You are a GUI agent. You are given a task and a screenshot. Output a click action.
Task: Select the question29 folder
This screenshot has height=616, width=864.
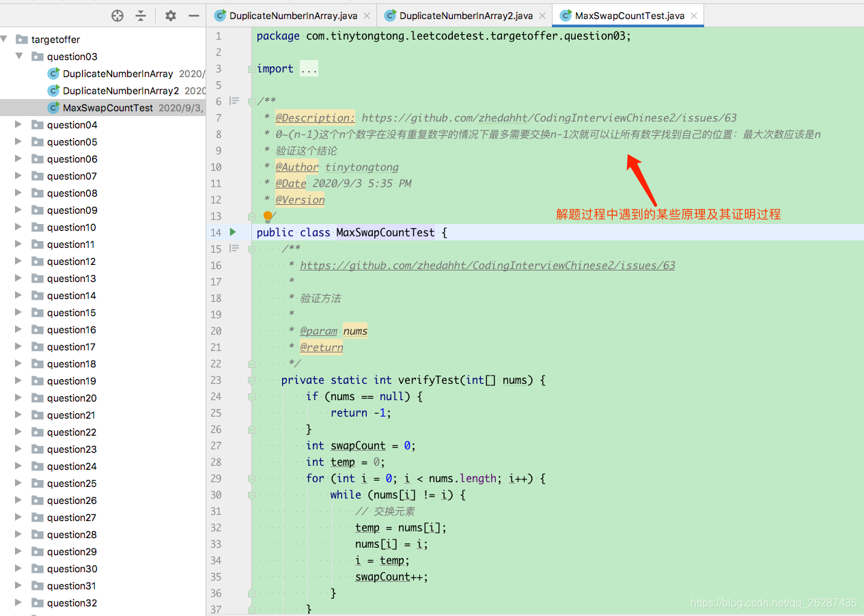click(71, 552)
